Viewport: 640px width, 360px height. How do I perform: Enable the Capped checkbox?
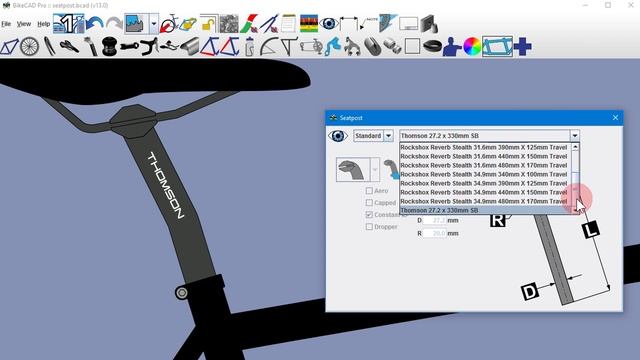[x=369, y=202]
